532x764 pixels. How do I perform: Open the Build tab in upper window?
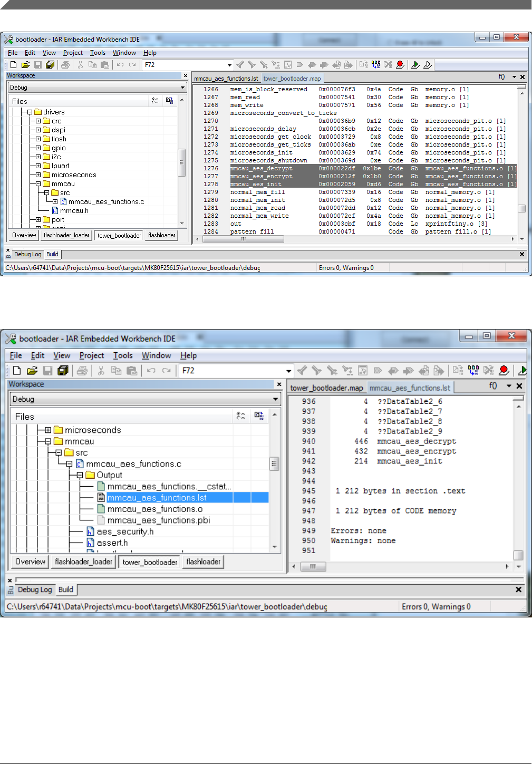52,254
